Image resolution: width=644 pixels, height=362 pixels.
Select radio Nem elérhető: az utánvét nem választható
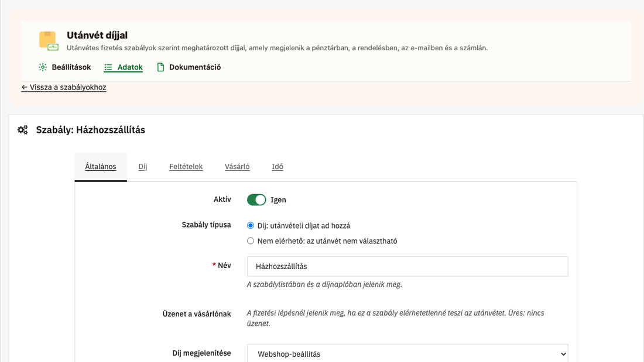click(x=251, y=241)
